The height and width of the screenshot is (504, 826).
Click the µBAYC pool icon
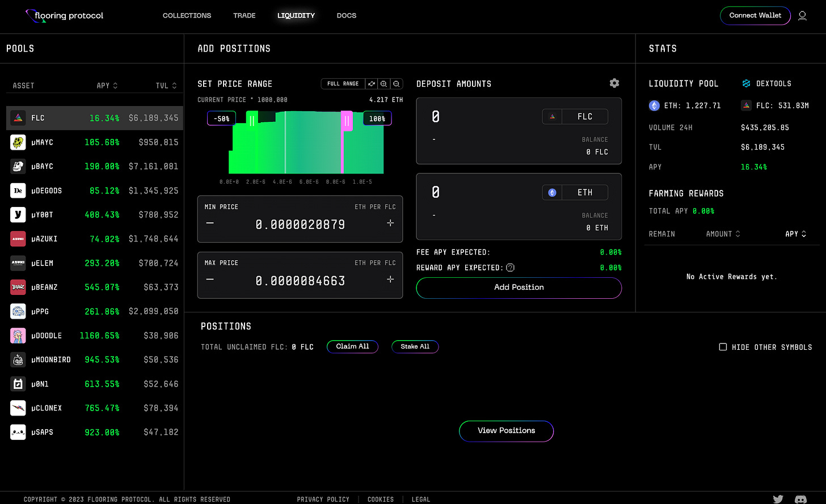click(18, 166)
